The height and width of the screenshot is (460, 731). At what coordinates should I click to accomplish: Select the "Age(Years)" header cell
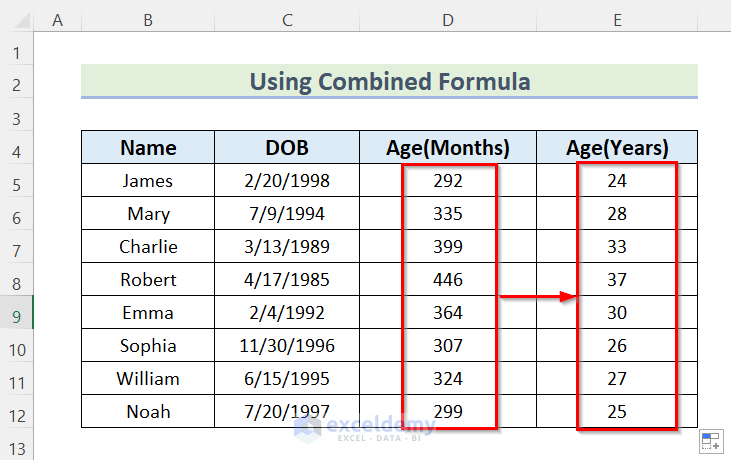[x=617, y=148]
